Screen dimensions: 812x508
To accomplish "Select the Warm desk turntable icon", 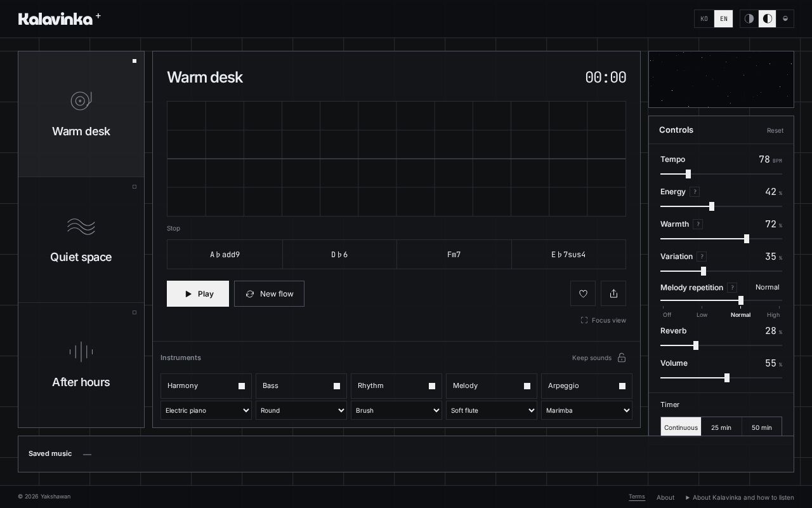I will (81, 100).
